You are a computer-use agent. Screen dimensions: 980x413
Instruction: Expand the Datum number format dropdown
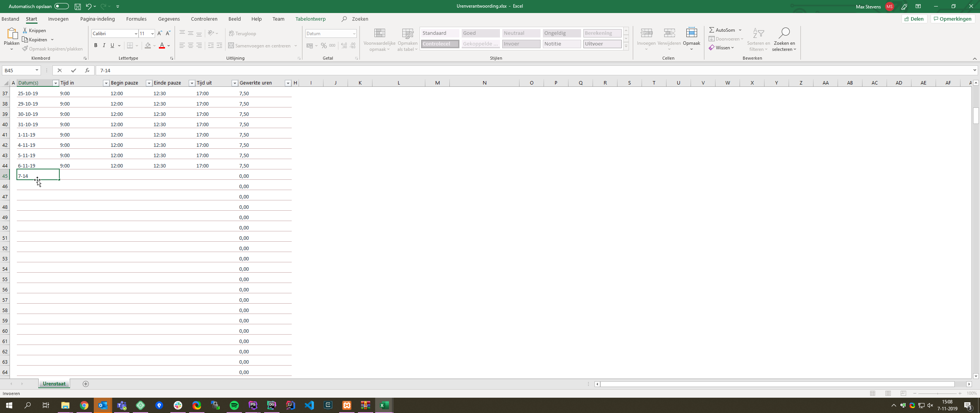coord(354,34)
